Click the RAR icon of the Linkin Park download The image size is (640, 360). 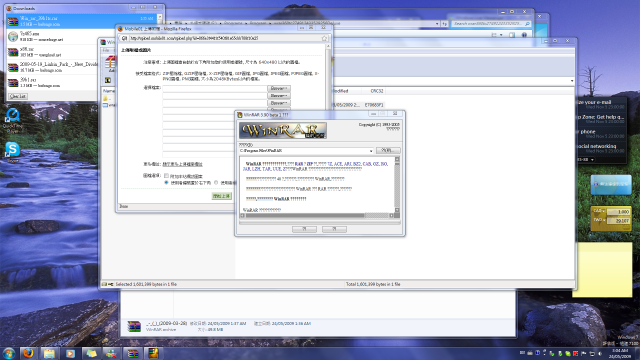(x=13, y=67)
